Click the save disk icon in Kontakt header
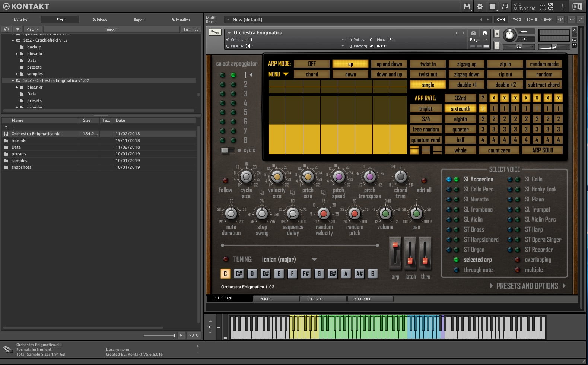 [x=467, y=6]
